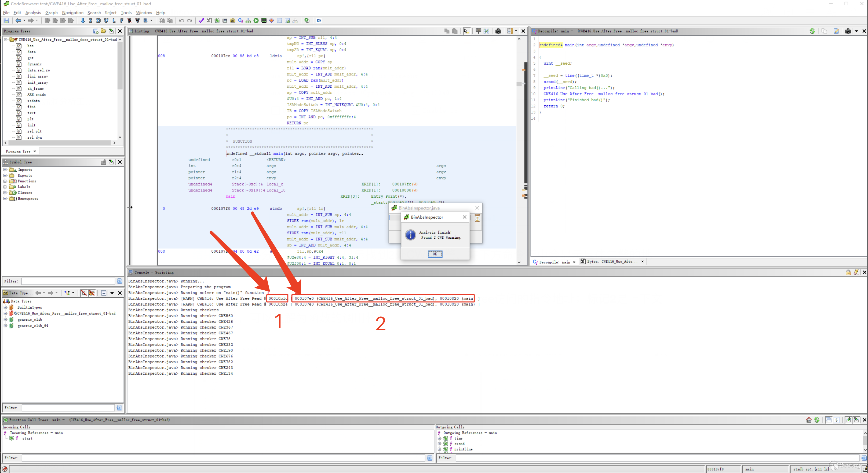
Task: Click the Save program icon
Action: point(6,21)
